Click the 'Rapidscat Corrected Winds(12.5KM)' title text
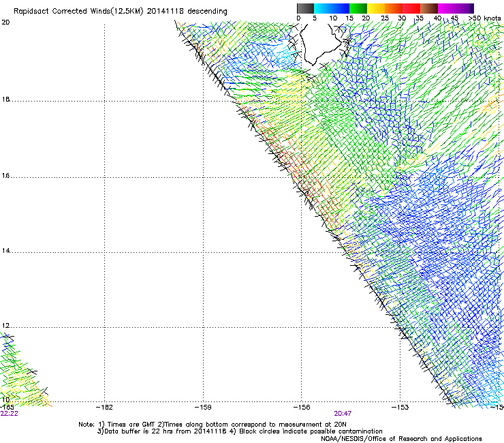This screenshot has width=504, height=443. (78, 12)
